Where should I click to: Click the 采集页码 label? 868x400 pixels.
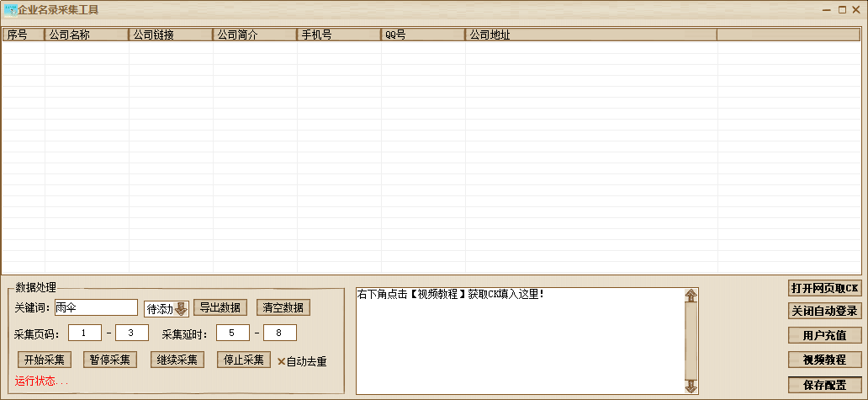click(37, 334)
